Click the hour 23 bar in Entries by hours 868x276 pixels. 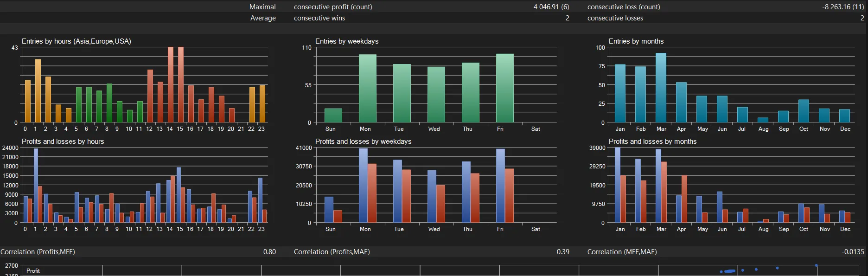click(x=262, y=104)
